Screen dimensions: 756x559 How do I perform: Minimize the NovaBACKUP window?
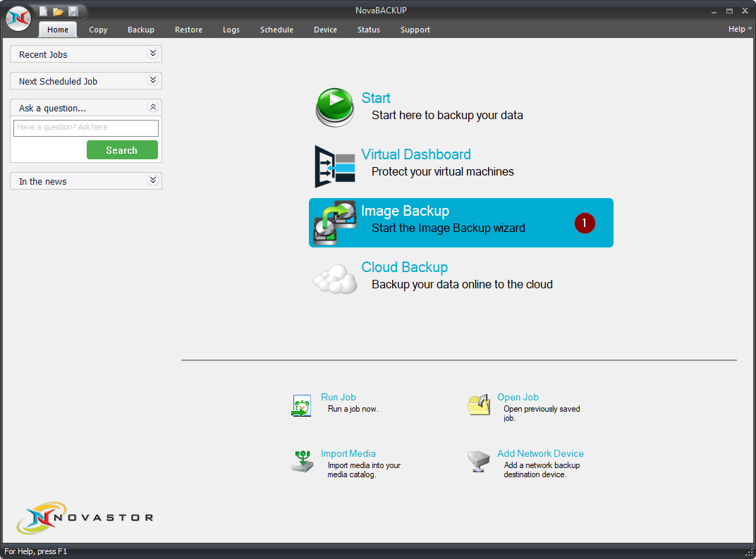(714, 11)
